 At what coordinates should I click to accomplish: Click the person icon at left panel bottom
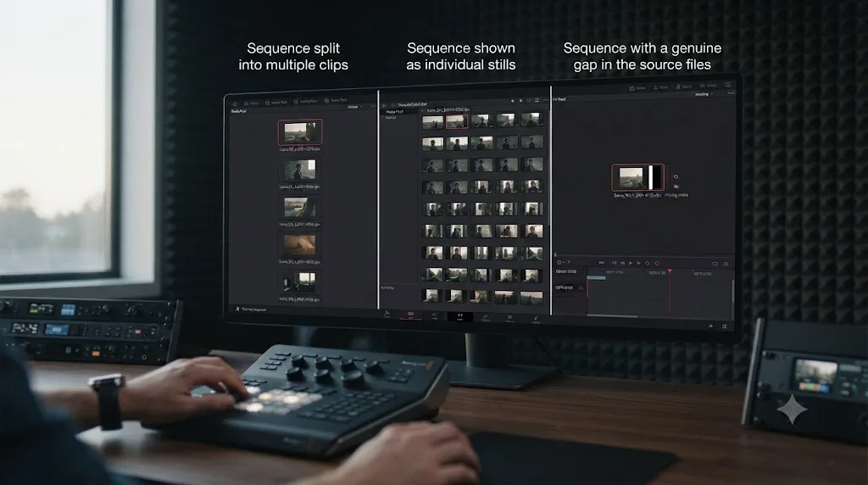pyautogui.click(x=237, y=309)
